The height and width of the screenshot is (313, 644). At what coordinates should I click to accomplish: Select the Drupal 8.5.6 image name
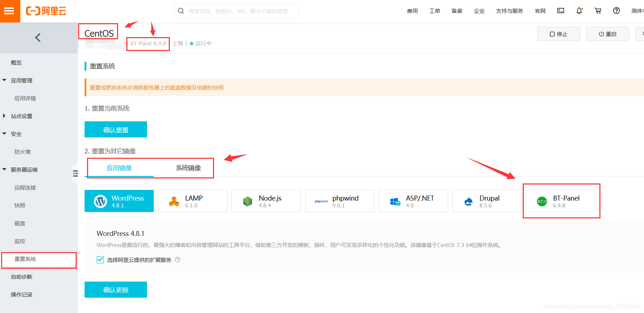[490, 198]
